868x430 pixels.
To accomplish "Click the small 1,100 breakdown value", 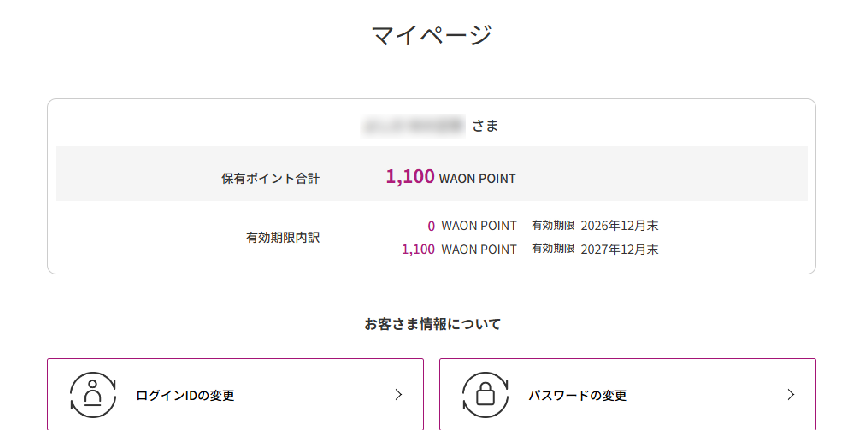I will (418, 249).
